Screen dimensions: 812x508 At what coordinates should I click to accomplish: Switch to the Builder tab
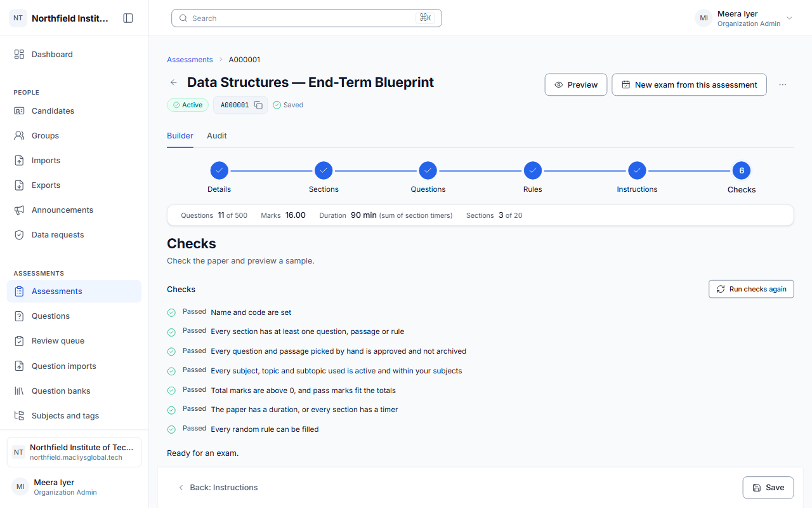pyautogui.click(x=180, y=136)
